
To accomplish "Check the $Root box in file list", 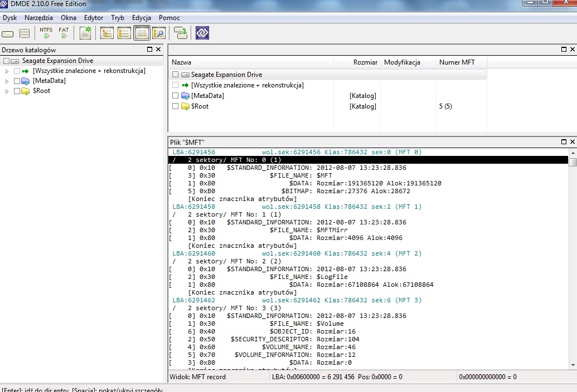I will pyautogui.click(x=176, y=106).
